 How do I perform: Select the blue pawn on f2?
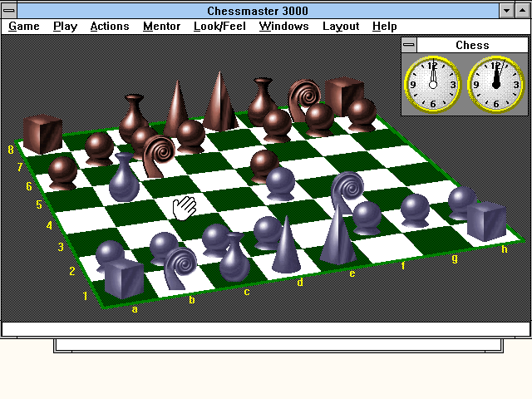tap(367, 218)
